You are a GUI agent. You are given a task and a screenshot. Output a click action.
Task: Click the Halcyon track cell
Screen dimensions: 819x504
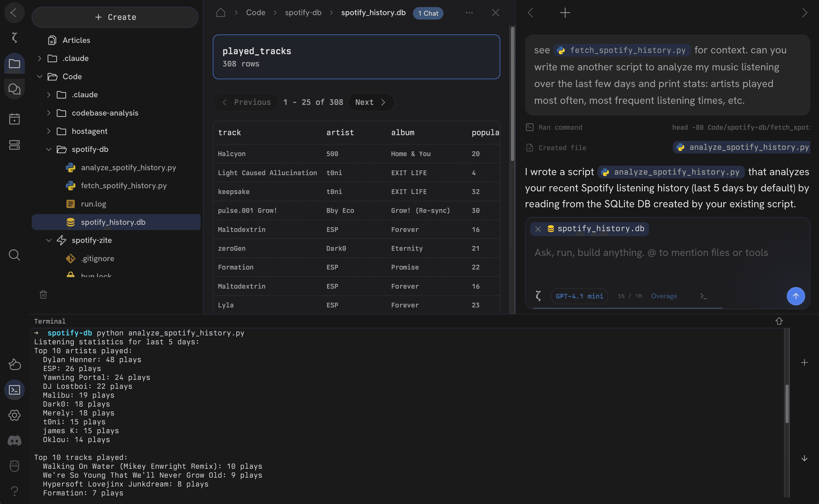click(232, 154)
